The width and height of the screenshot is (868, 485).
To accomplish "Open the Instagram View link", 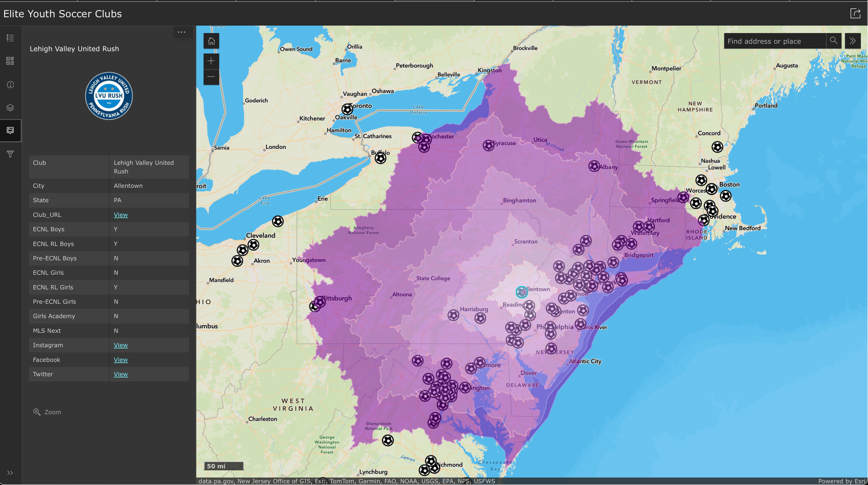I will [121, 345].
